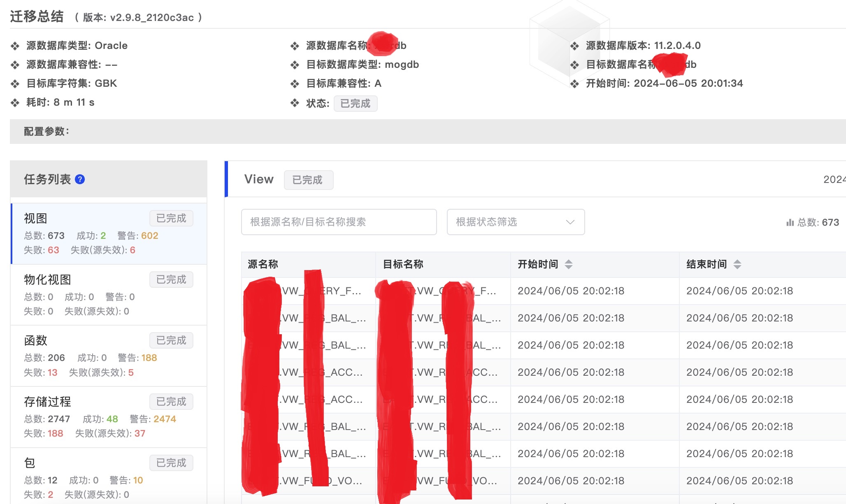Click 存储过程 success count 48
This screenshot has width=846, height=504.
(x=112, y=419)
